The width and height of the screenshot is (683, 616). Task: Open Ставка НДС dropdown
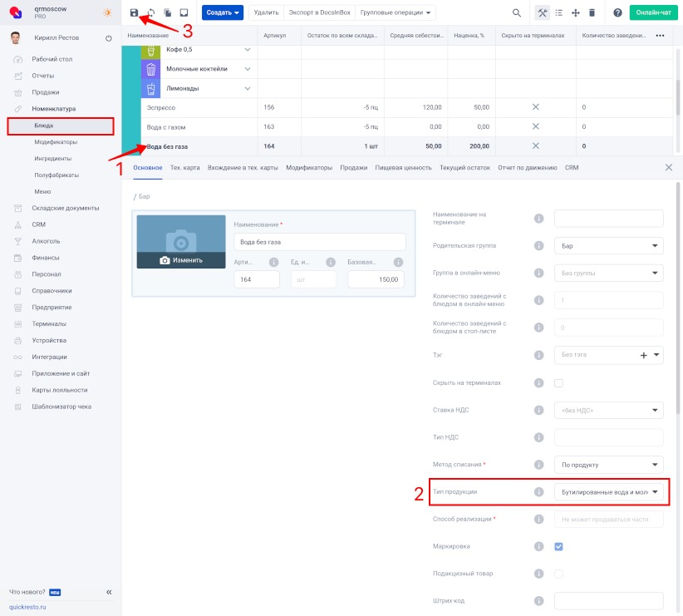coord(608,410)
